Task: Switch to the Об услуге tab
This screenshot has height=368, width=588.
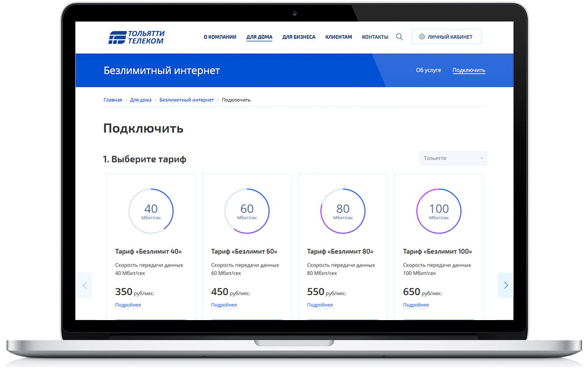Action: [x=429, y=70]
